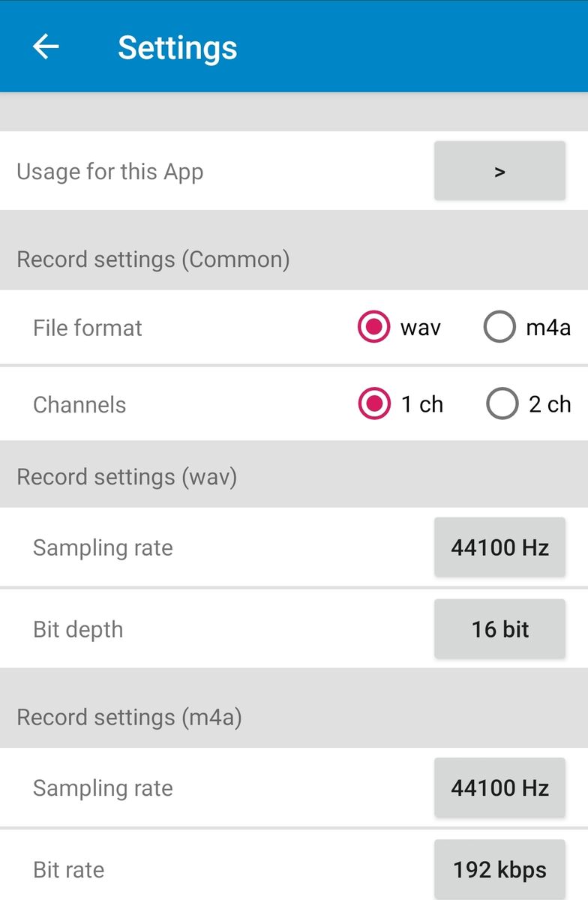Open Usage for this App chevron button
Screen dimensions: 588x900
tap(499, 171)
